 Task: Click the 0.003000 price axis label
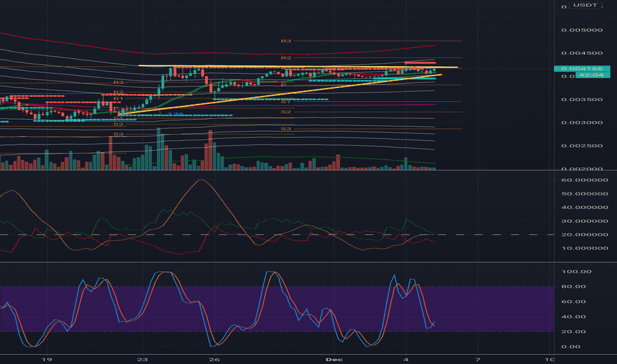pyautogui.click(x=582, y=122)
